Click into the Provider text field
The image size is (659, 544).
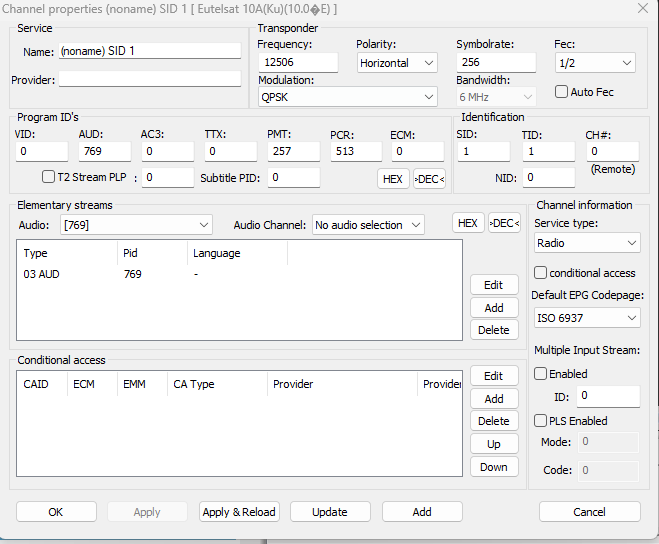click(x=150, y=79)
